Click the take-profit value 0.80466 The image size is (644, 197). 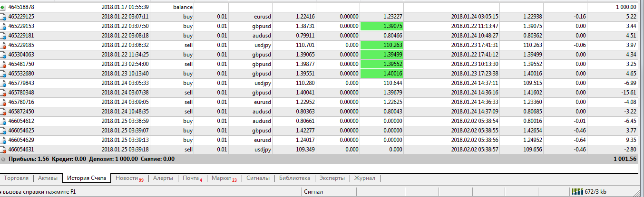392,36
